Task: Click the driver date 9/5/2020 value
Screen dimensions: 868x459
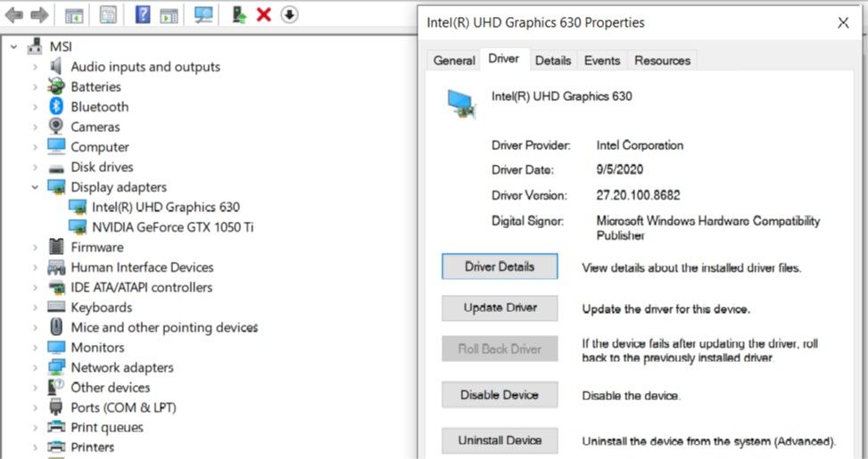Action: tap(619, 169)
